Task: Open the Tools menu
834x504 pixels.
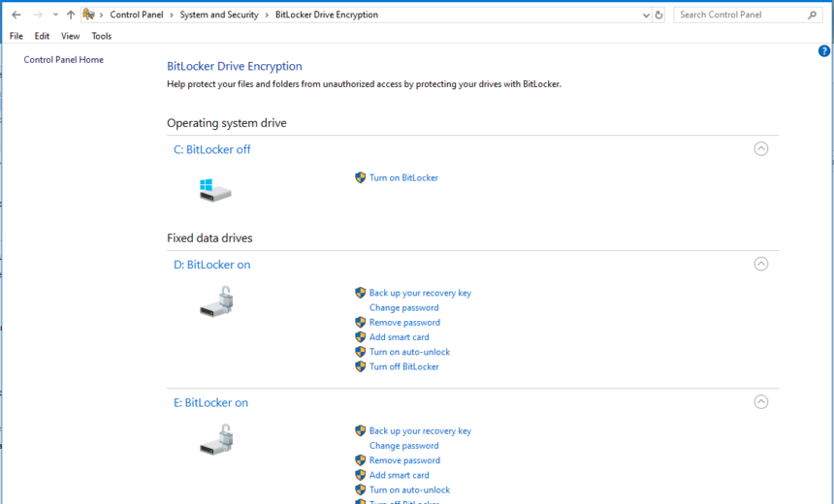Action: tap(102, 36)
